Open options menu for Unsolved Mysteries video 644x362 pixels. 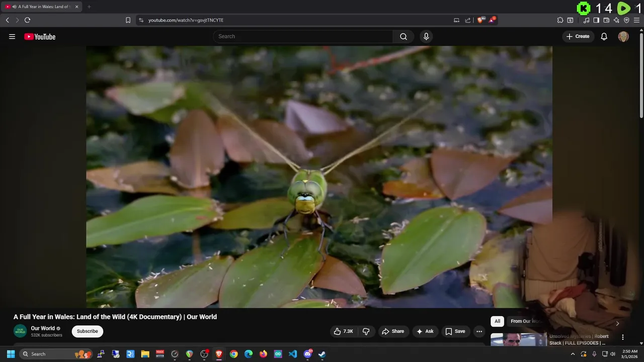(623, 337)
